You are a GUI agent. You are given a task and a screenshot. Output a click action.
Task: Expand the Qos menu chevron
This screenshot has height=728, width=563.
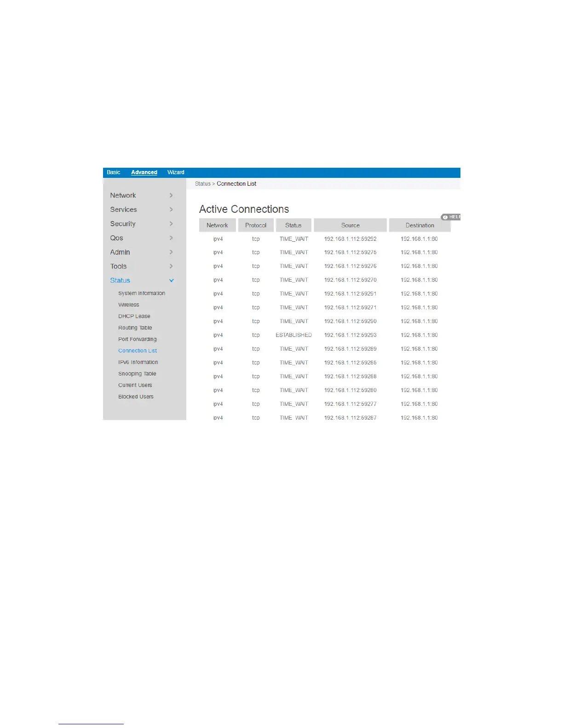(x=171, y=238)
